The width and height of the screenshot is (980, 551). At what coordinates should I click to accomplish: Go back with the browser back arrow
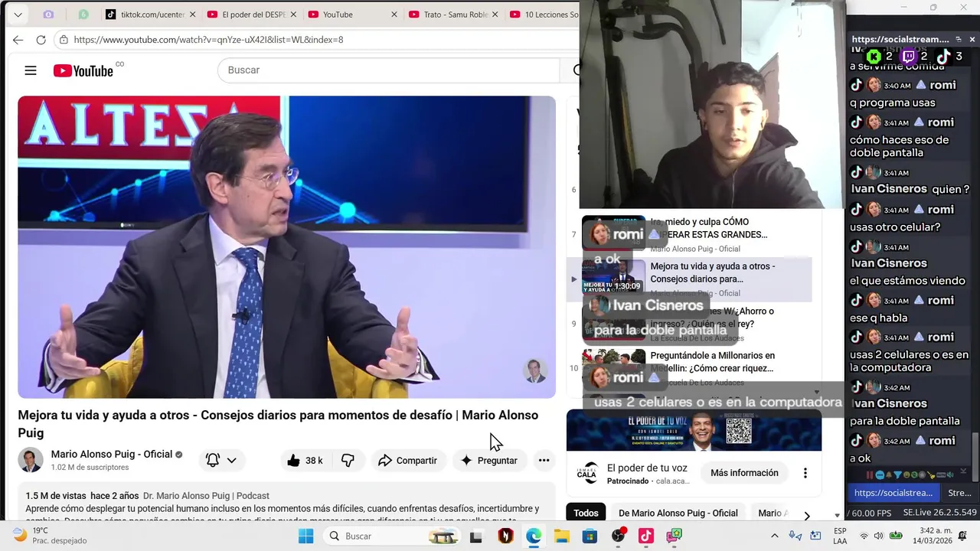click(x=18, y=40)
